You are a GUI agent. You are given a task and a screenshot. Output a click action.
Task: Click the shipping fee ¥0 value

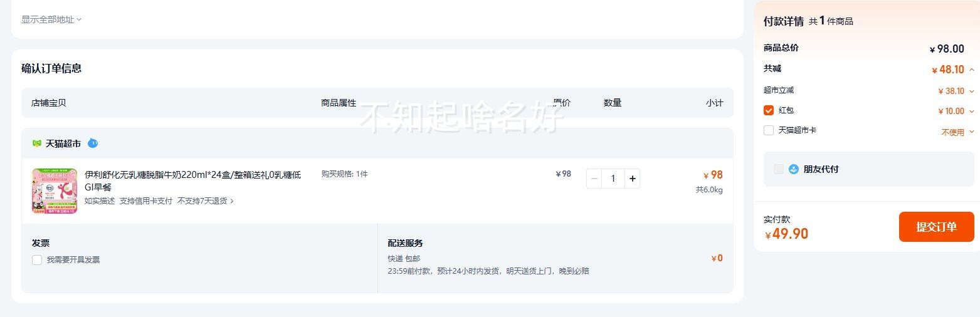pyautogui.click(x=717, y=258)
